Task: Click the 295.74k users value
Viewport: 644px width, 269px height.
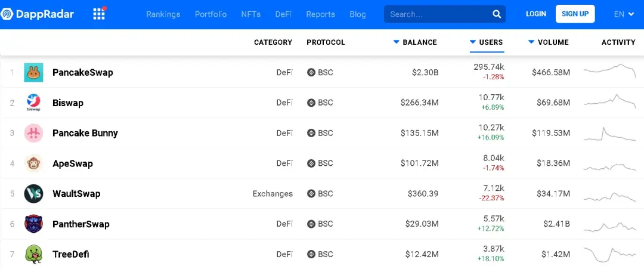Action: pos(489,68)
